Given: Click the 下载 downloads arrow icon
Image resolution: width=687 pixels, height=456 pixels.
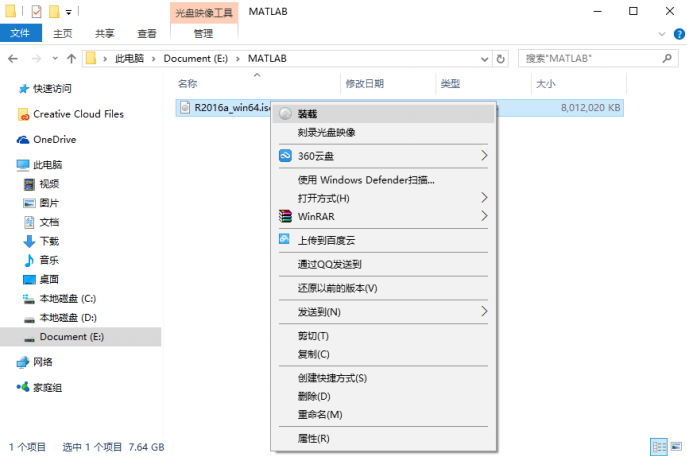Looking at the screenshot, I should (29, 241).
